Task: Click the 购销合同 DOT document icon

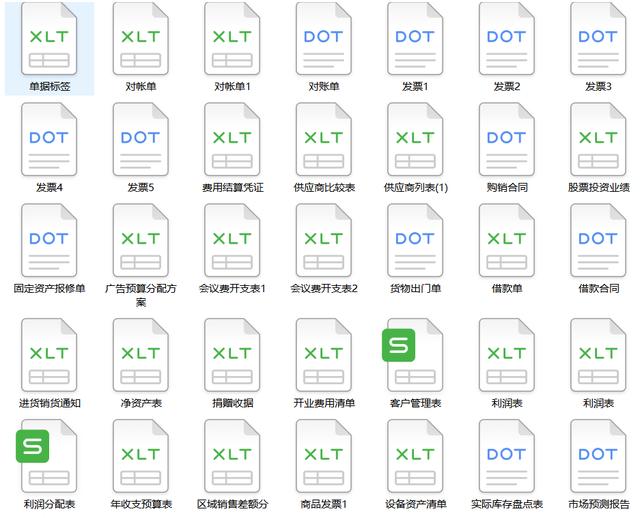Action: point(506,140)
